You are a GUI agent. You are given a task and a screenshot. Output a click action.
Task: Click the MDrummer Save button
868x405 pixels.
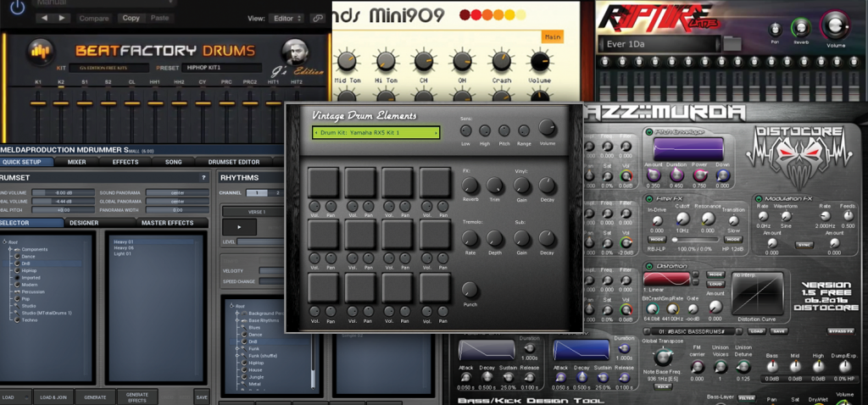click(x=202, y=397)
